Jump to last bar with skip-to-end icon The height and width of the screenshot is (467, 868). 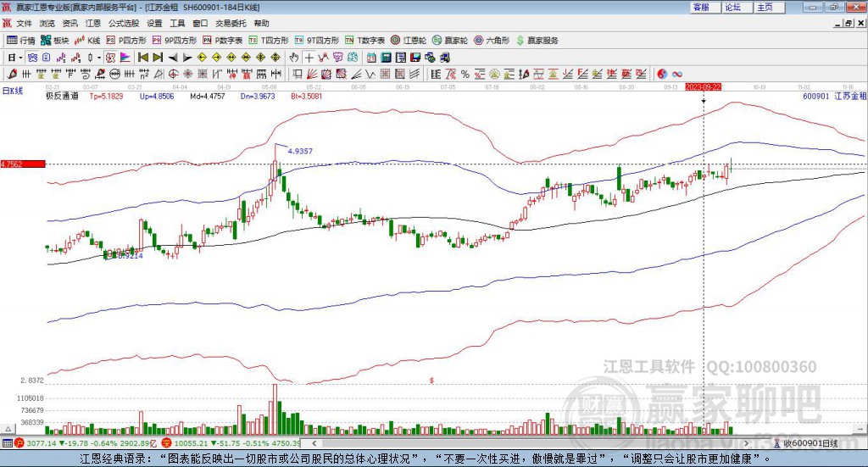[158, 58]
